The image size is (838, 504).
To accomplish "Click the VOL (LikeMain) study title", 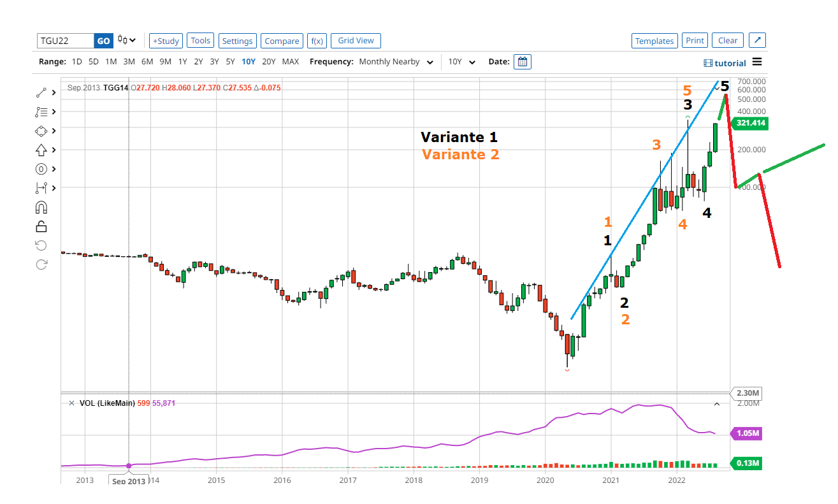I will (x=107, y=403).
